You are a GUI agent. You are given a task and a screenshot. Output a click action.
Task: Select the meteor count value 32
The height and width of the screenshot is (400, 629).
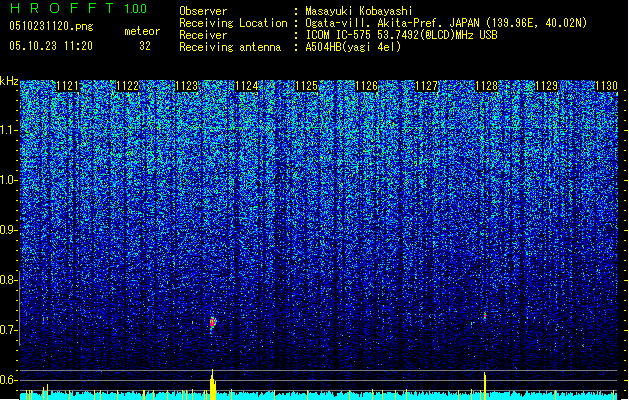pos(145,46)
